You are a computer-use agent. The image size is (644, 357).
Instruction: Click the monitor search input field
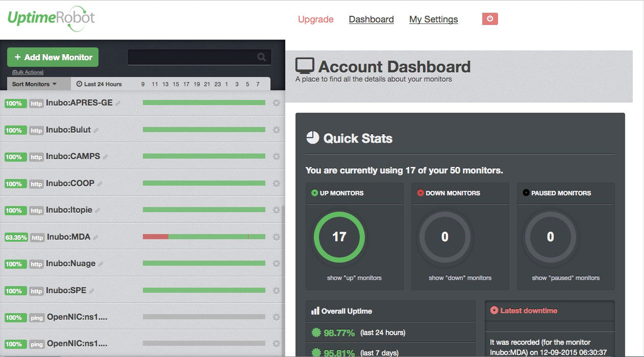pyautogui.click(x=191, y=57)
